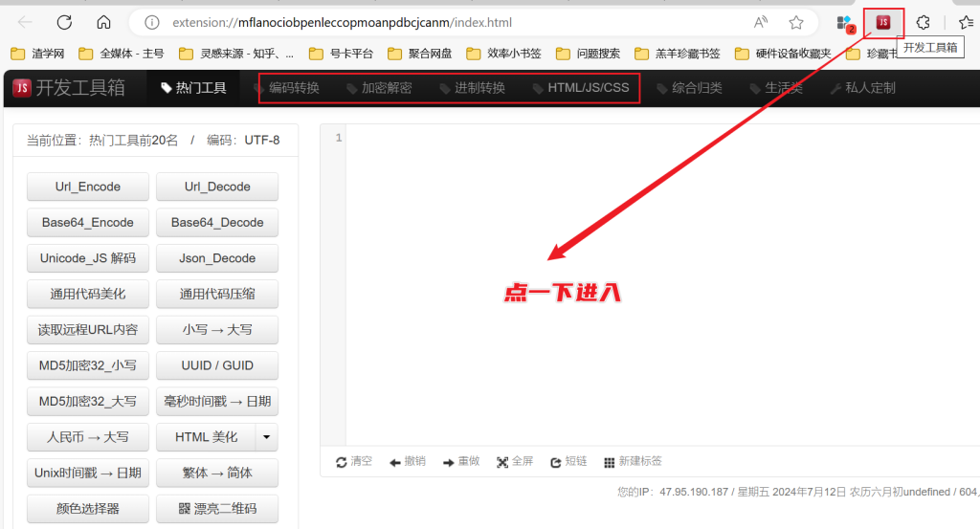Open the 渣学网 bookmark folder
Image resolution: width=980 pixels, height=529 pixels.
(x=38, y=54)
